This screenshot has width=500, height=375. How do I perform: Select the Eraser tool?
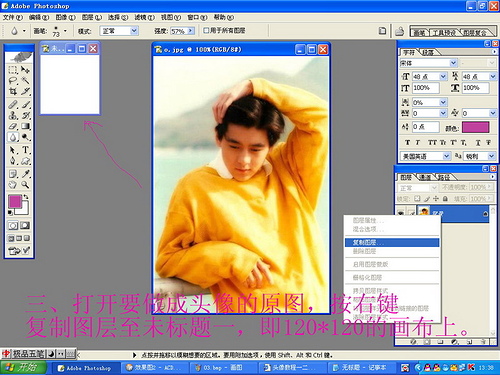(13, 126)
